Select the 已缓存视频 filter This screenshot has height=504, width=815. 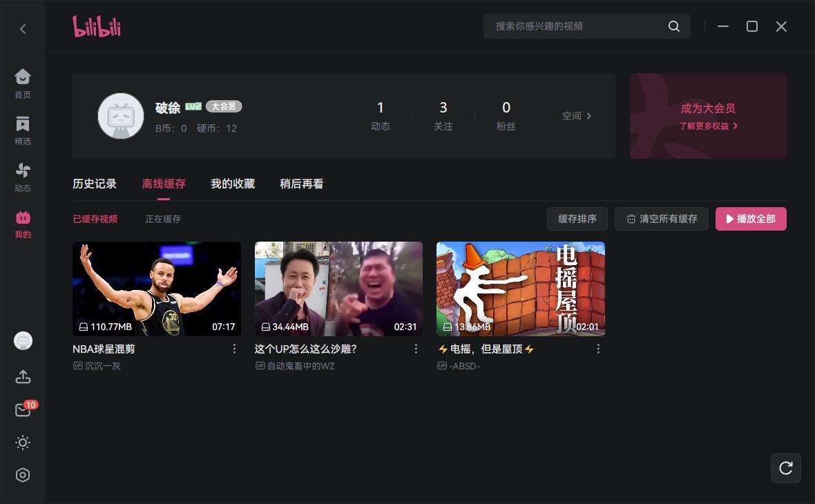(x=95, y=219)
